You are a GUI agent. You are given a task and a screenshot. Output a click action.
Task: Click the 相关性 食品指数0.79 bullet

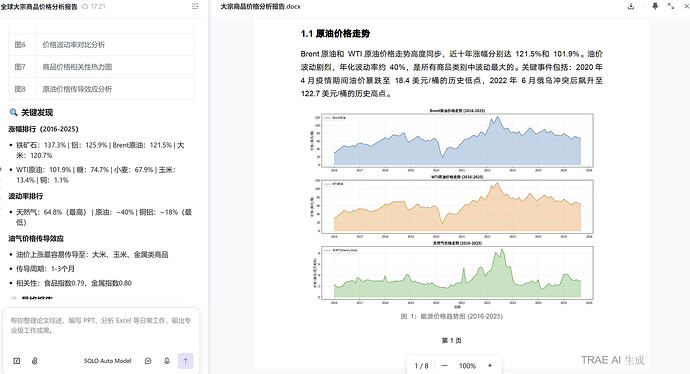(x=73, y=283)
